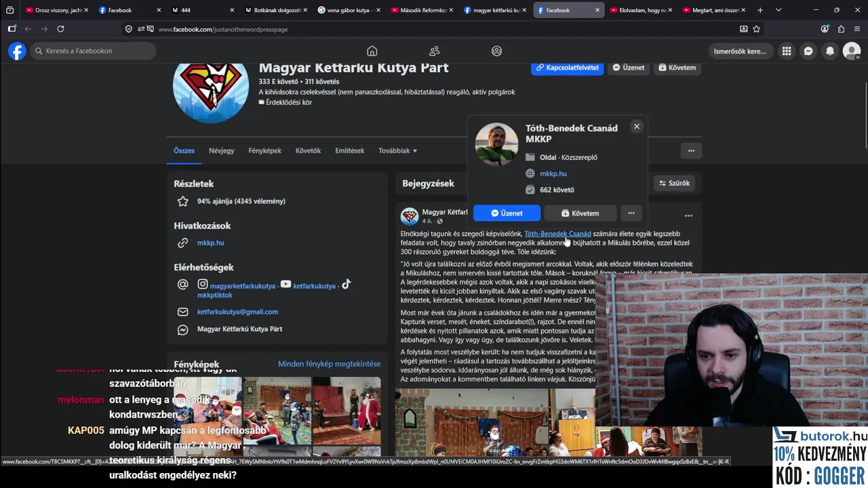Go to Facebook home via the house icon
868x488 pixels.
372,51
